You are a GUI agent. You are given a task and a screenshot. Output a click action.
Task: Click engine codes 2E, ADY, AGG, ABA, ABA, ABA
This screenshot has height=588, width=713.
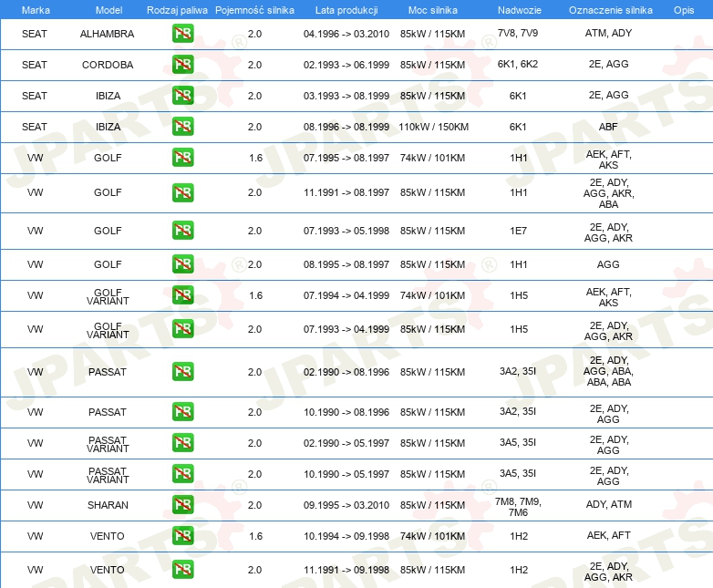tap(608, 371)
